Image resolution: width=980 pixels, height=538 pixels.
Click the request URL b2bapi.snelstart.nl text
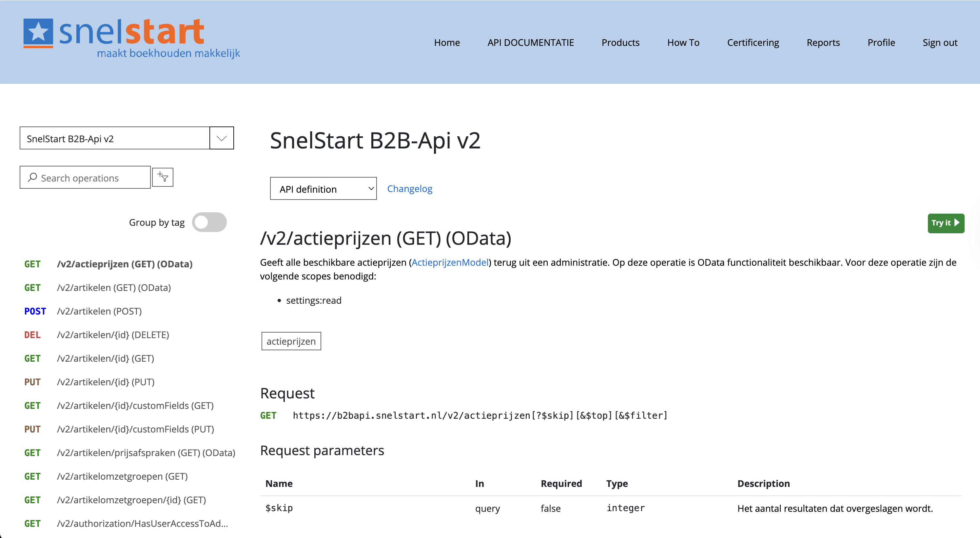click(480, 415)
